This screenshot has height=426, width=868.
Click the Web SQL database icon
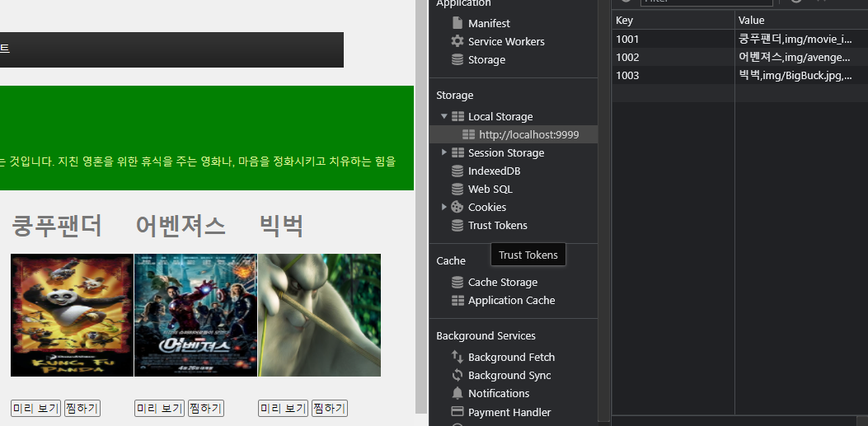[x=457, y=190]
